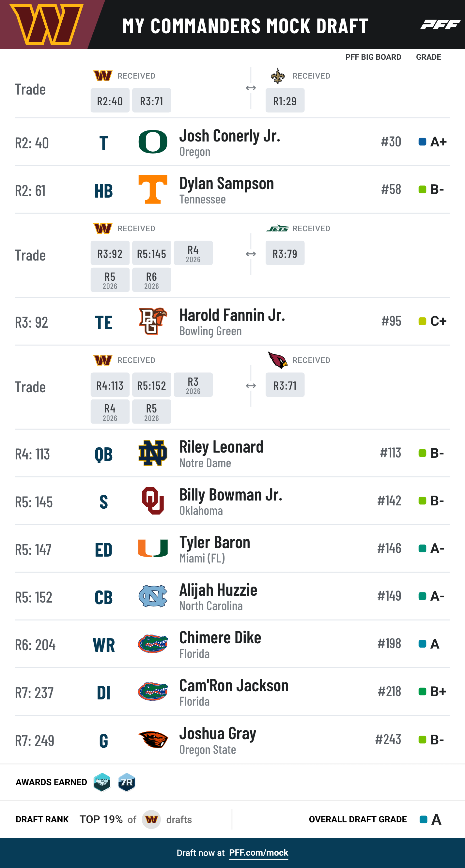Image resolution: width=465 pixels, height=868 pixels.
Task: Click the Bowling Green falcon logo
Action: [x=153, y=321]
